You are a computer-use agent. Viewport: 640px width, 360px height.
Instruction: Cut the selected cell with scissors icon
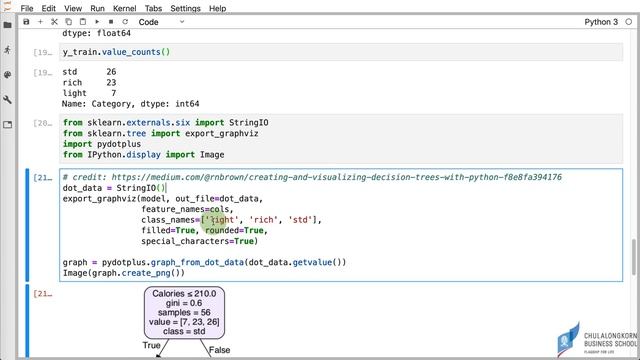[x=54, y=22]
